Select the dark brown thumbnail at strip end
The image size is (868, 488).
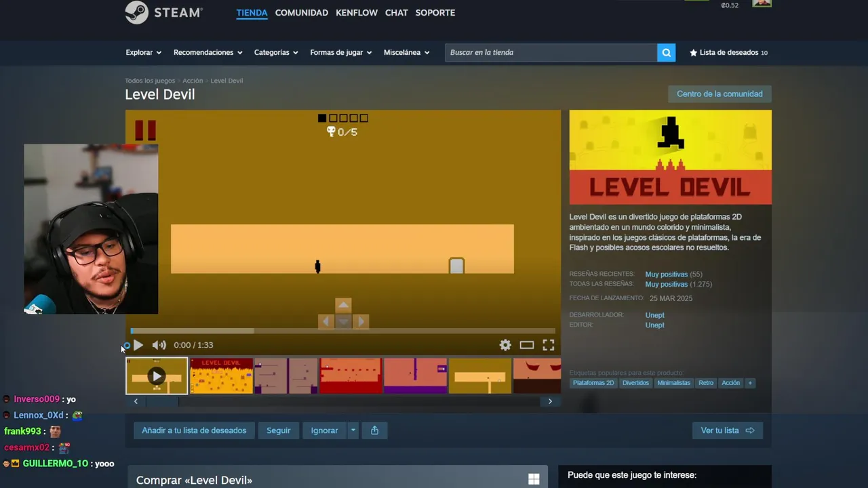pyautogui.click(x=537, y=376)
